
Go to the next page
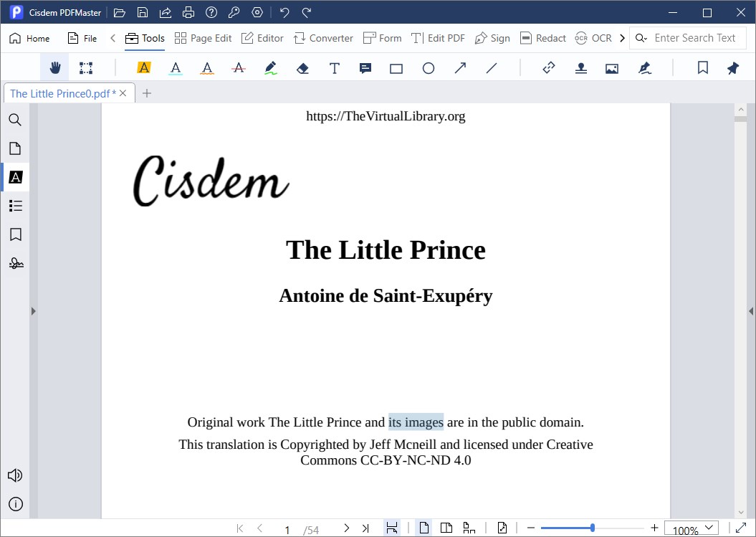pyautogui.click(x=347, y=528)
